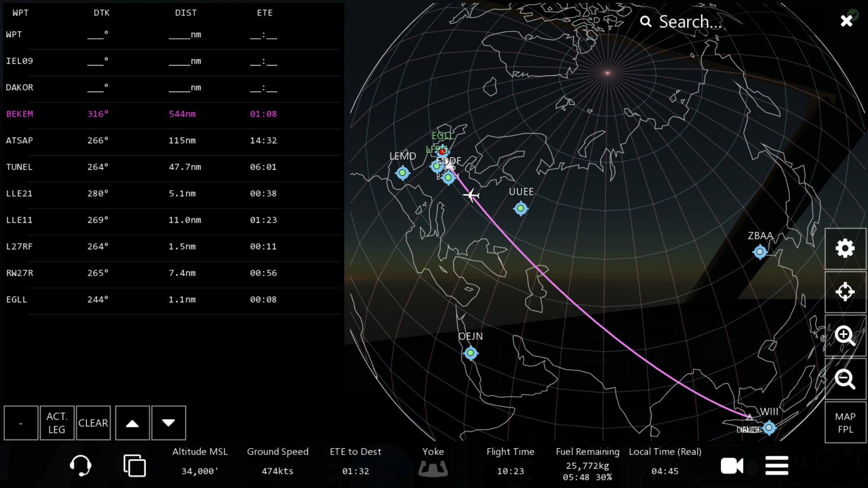Open the overlapping windows icon
This screenshot has height=488, width=868.
point(134,465)
